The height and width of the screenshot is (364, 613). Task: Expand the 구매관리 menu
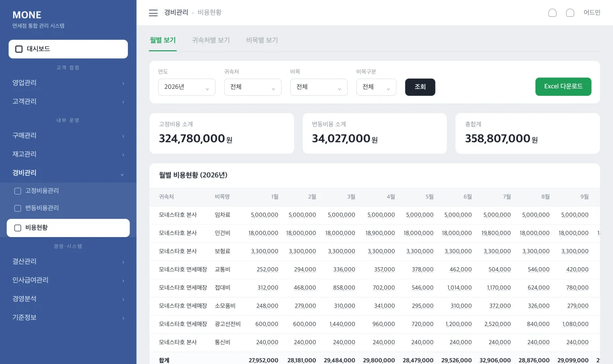pyautogui.click(x=68, y=136)
